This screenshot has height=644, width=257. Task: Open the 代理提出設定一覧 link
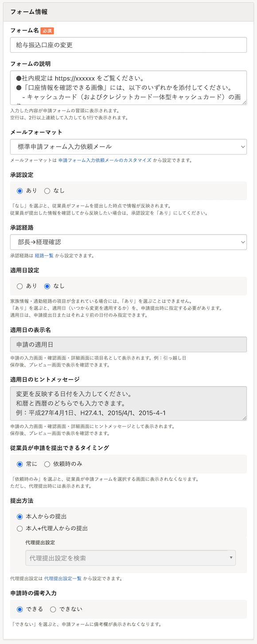[63, 578]
